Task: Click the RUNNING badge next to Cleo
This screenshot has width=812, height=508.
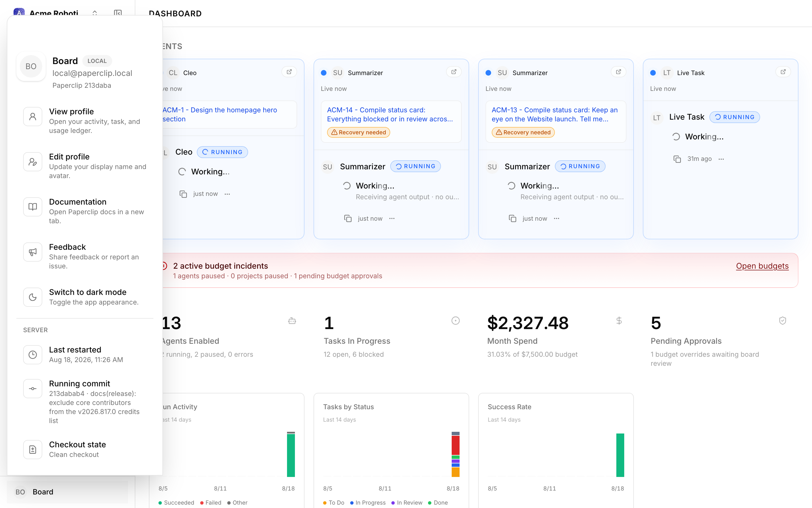Action: pyautogui.click(x=222, y=152)
